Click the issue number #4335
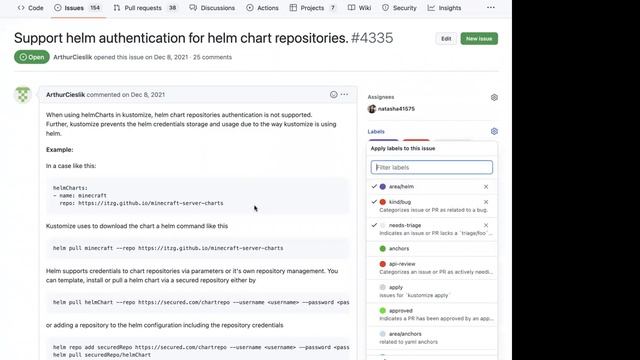This screenshot has width=640, height=360. pyautogui.click(x=372, y=38)
